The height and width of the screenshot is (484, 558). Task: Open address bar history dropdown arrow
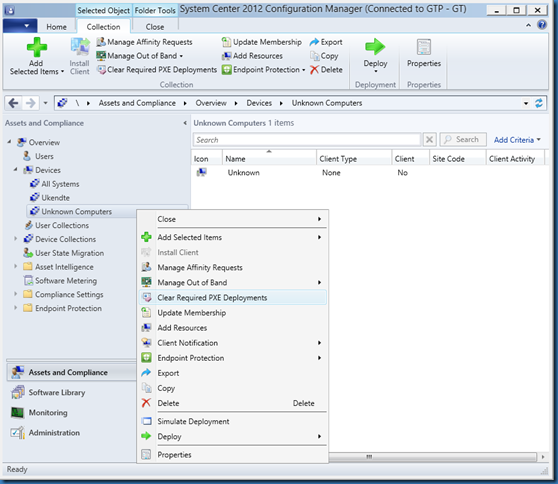526,104
